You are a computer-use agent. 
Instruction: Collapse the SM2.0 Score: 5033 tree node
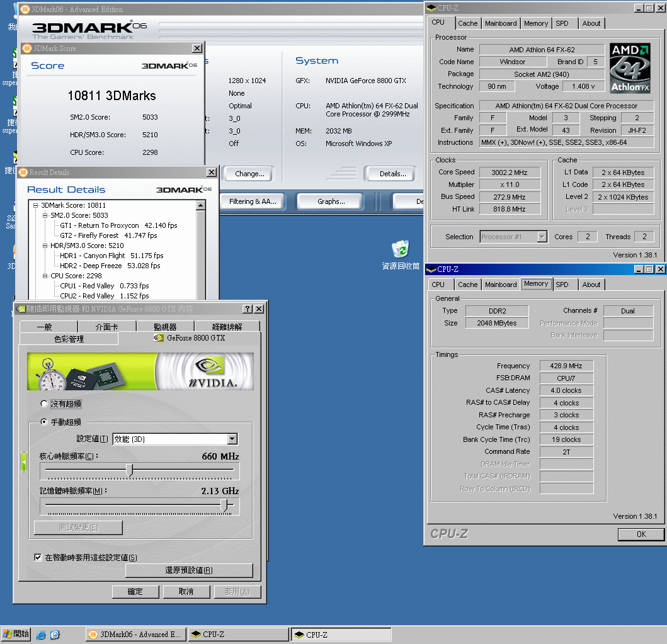tap(45, 215)
